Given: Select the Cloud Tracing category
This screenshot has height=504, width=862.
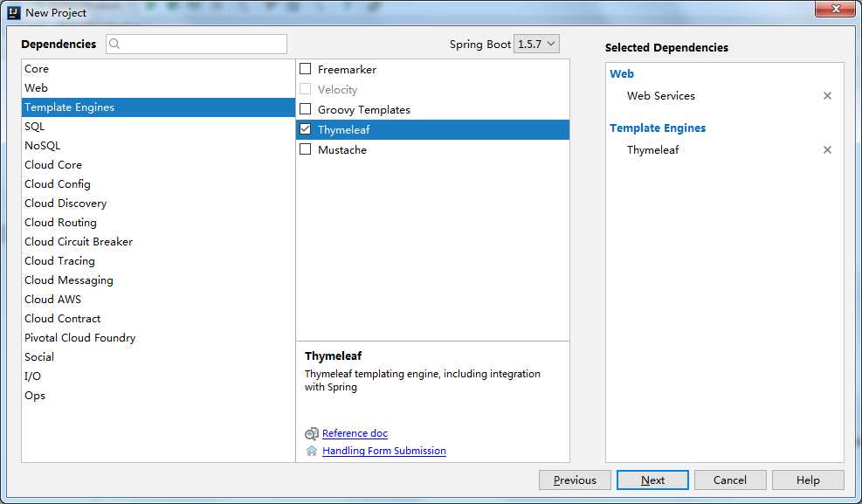Looking at the screenshot, I should pyautogui.click(x=158, y=261).
